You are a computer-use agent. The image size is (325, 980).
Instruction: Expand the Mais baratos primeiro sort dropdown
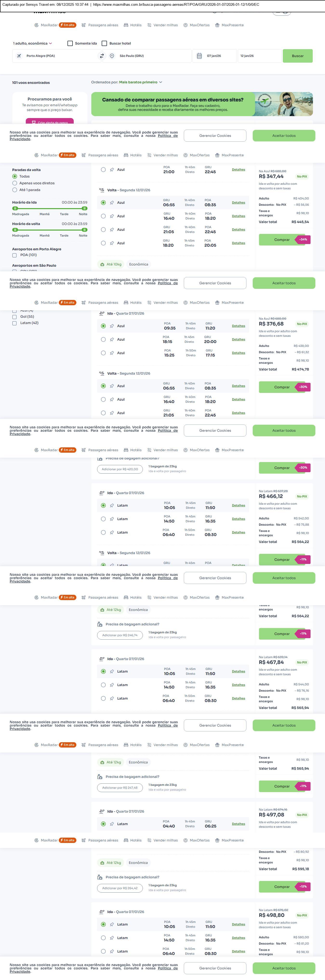tap(140, 82)
